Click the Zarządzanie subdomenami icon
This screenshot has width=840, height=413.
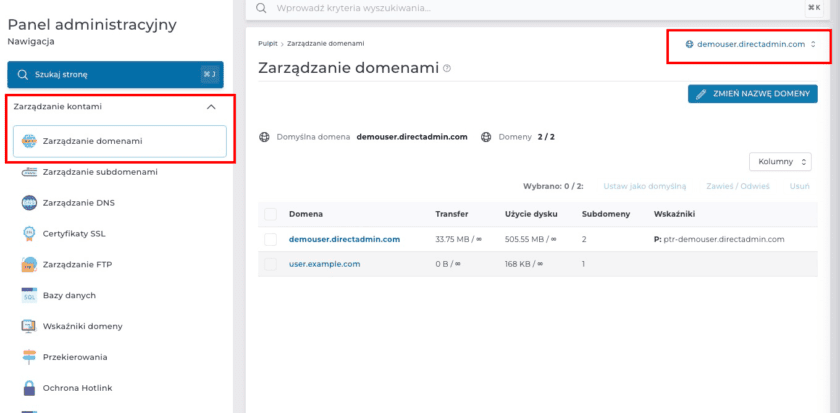pos(29,172)
